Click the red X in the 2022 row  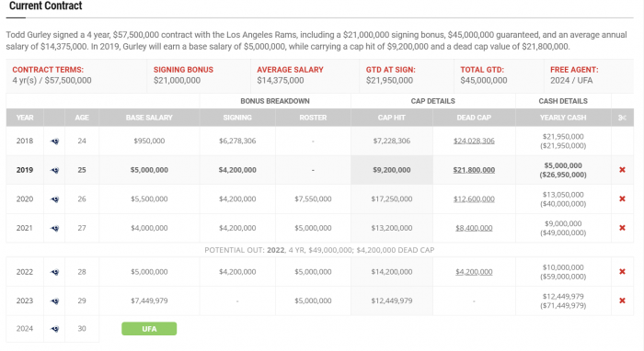click(622, 271)
